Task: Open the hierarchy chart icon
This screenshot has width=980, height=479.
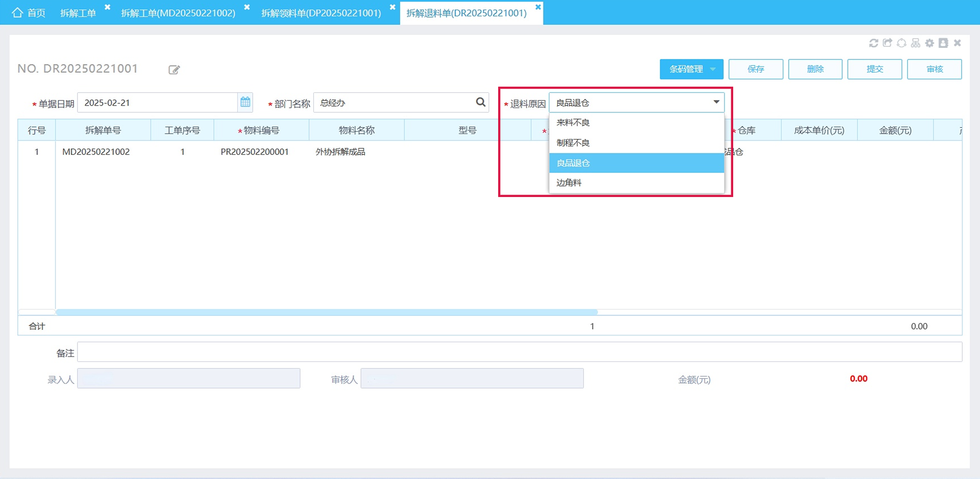Action: coord(915,43)
